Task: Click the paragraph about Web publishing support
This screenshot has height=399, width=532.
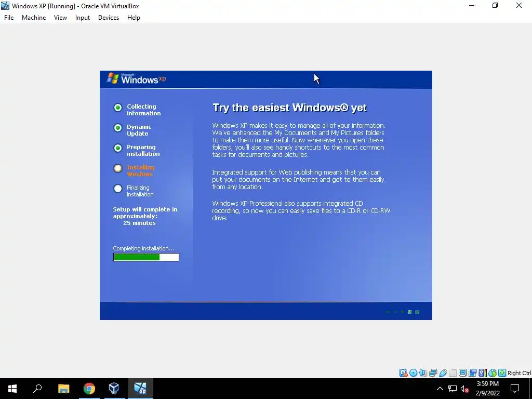Action: tap(298, 179)
